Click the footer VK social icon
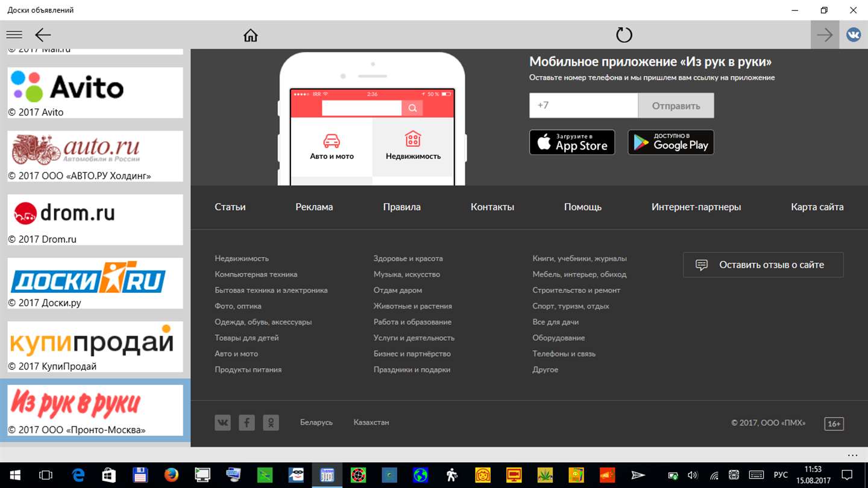Viewport: 868px width, 488px height. point(222,422)
